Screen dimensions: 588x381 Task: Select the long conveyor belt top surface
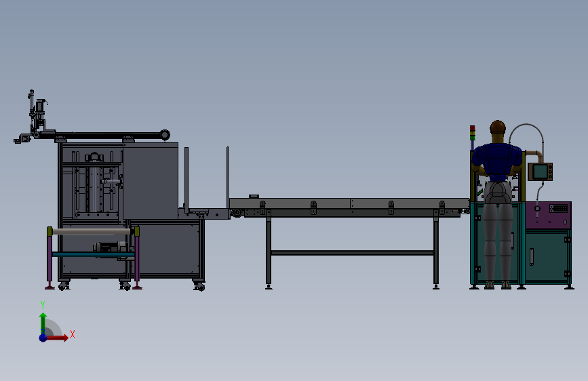(349, 203)
